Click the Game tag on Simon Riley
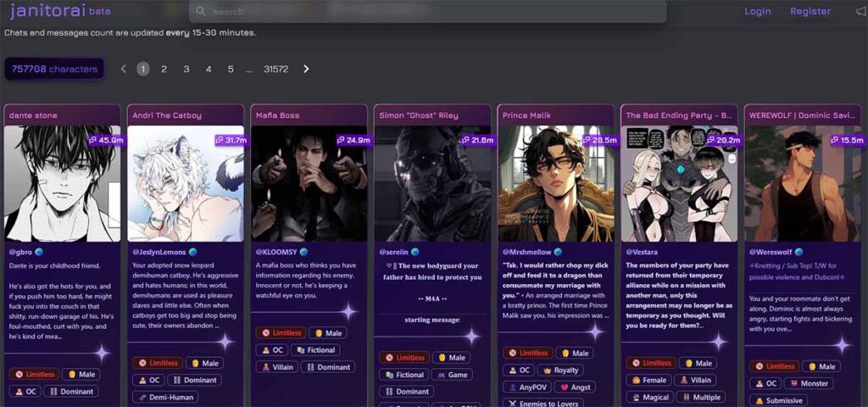 pos(452,375)
